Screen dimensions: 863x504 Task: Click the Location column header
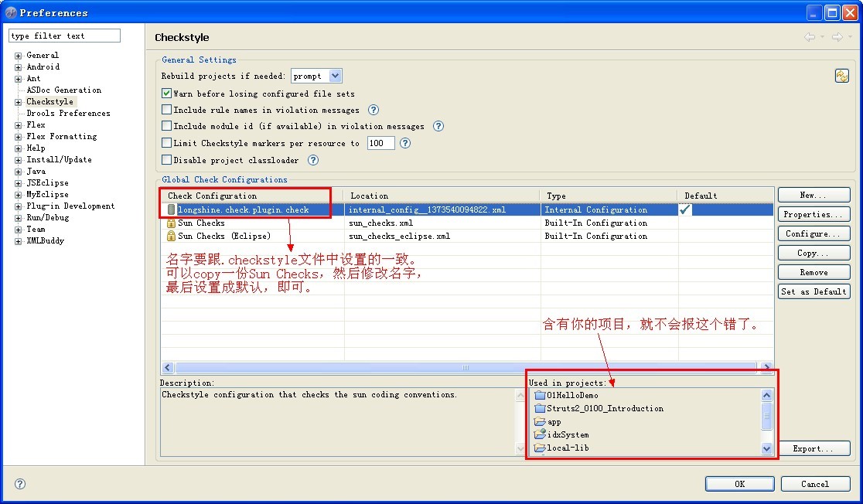pos(442,196)
